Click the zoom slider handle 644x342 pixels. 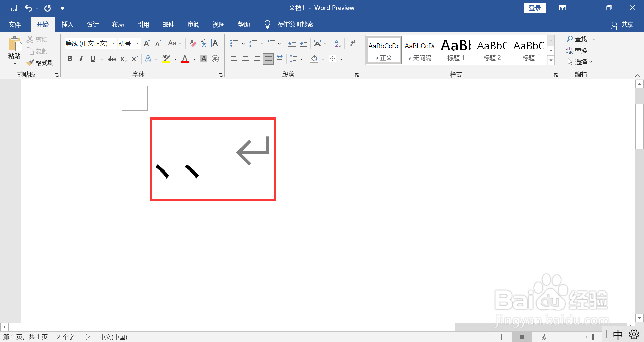(x=593, y=337)
